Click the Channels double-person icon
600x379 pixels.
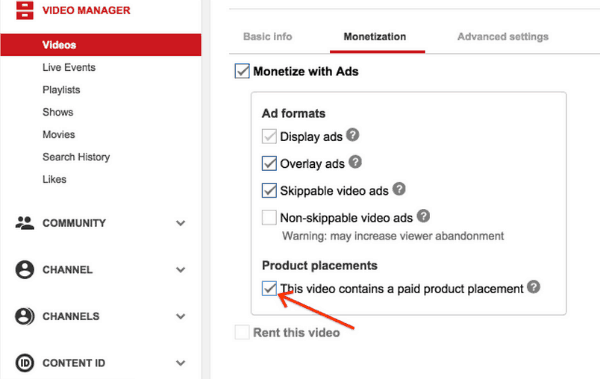pyautogui.click(x=25, y=316)
